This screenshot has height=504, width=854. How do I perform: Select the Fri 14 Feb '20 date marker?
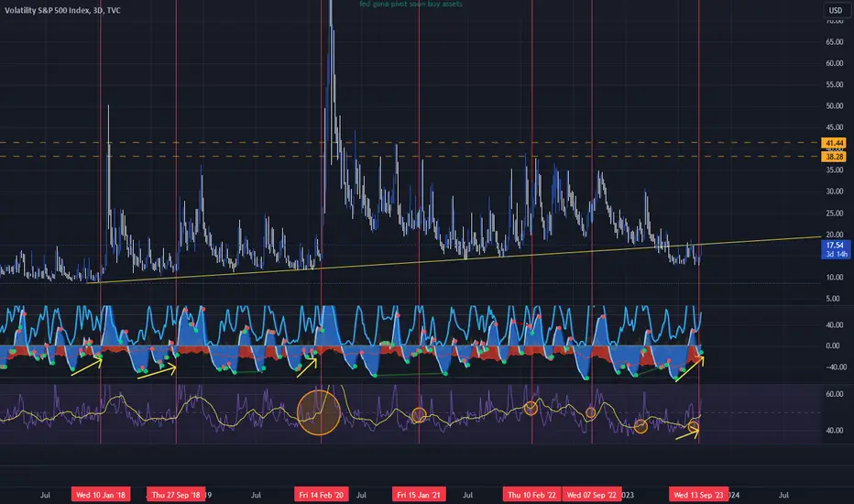click(x=322, y=495)
